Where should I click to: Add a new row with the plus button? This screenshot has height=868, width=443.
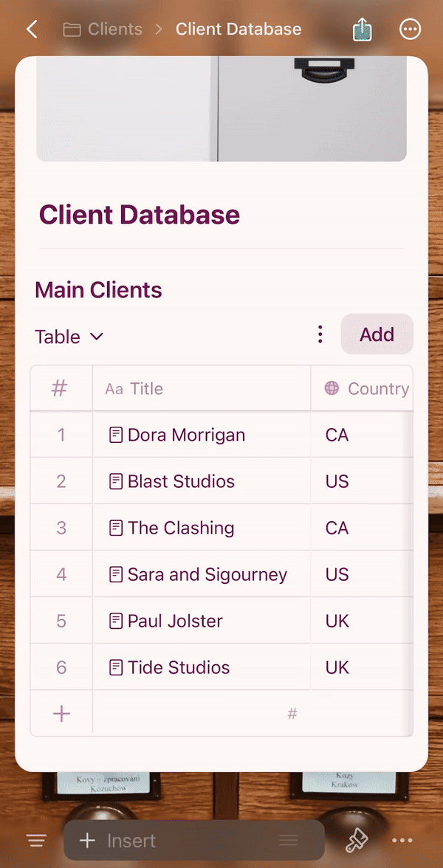[60, 713]
